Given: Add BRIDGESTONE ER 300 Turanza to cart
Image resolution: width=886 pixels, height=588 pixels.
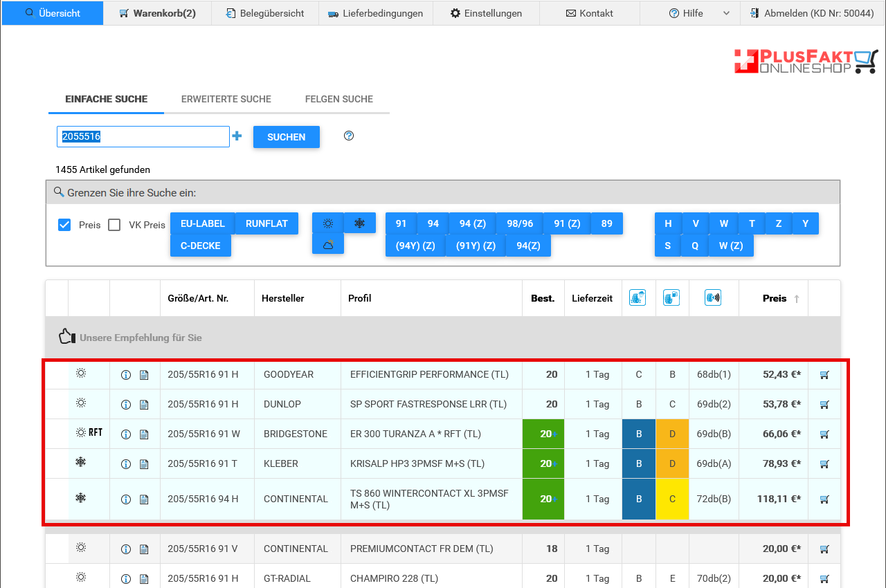Looking at the screenshot, I should pos(824,434).
